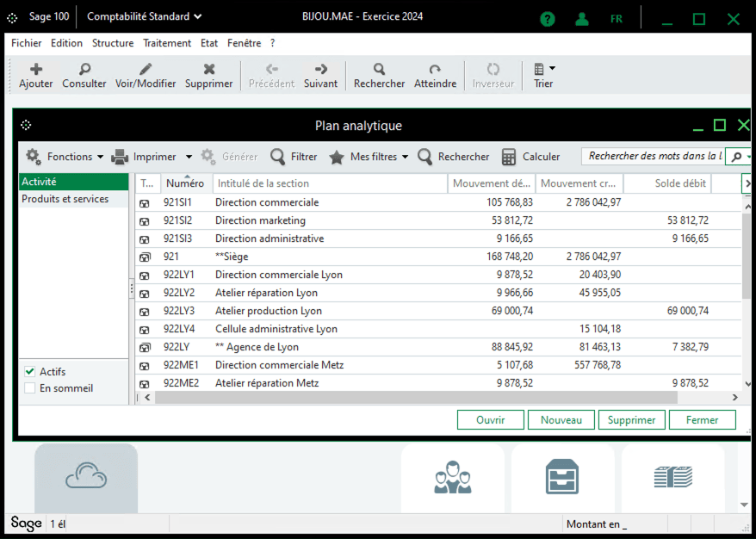Click the Supprimer cross icon in toolbar

click(x=208, y=70)
